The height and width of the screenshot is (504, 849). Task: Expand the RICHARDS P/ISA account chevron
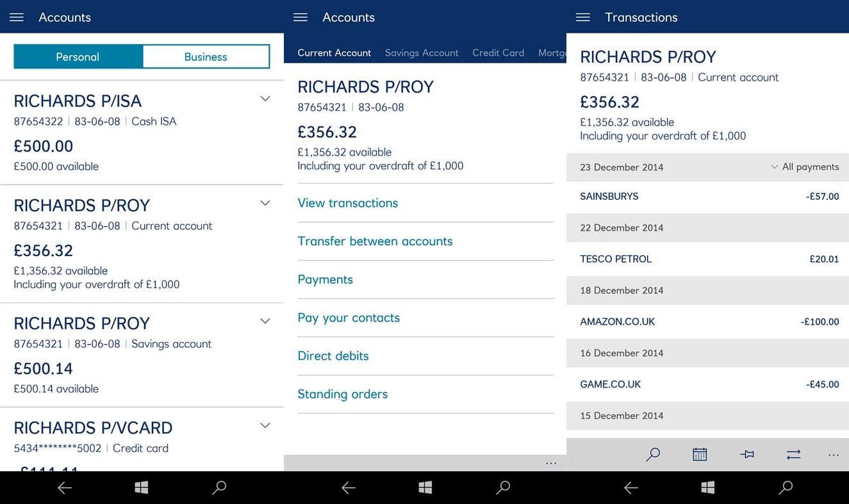[265, 99]
